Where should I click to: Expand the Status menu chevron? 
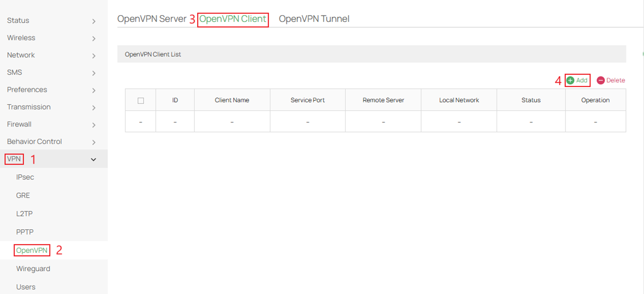94,21
